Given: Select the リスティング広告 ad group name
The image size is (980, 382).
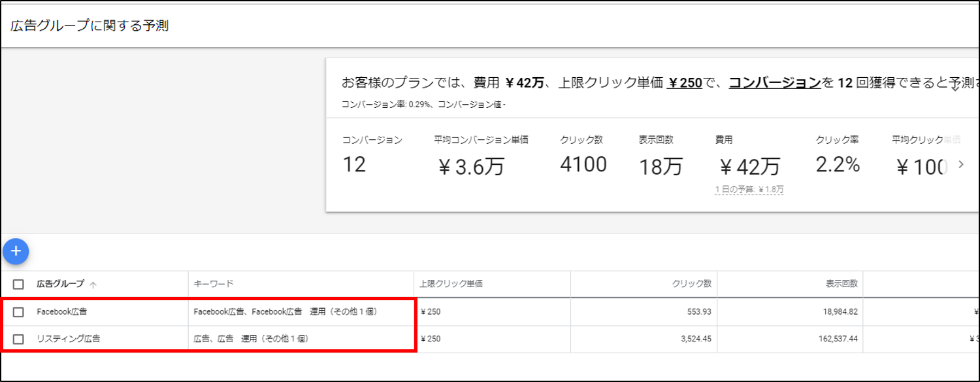Looking at the screenshot, I should point(68,339).
